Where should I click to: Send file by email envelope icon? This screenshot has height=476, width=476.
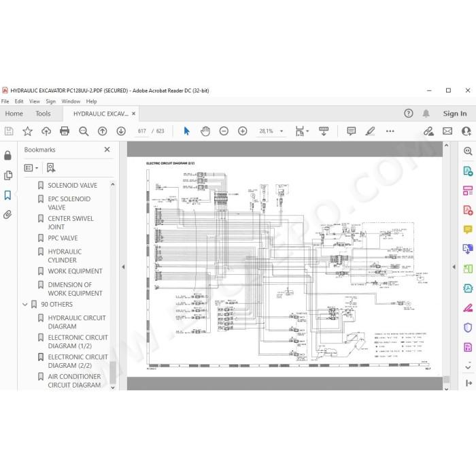447,131
